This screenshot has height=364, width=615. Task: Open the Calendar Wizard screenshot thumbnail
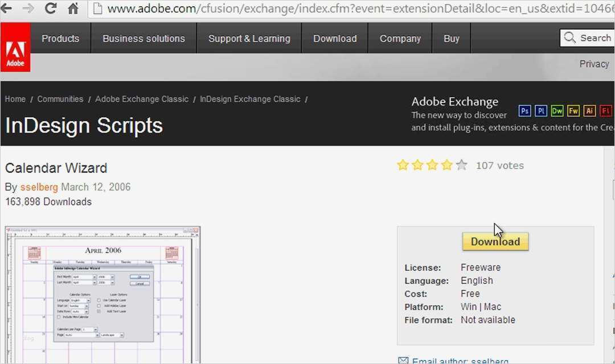pos(102,295)
